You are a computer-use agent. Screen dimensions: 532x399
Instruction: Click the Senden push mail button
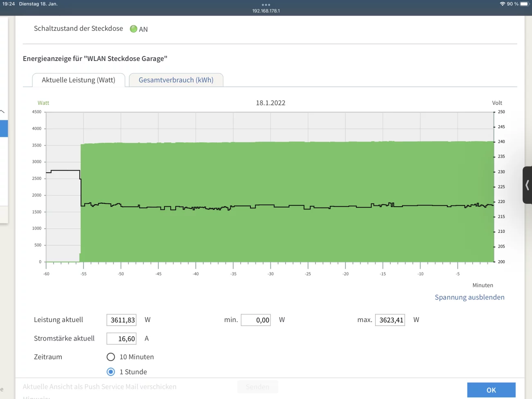(x=257, y=387)
